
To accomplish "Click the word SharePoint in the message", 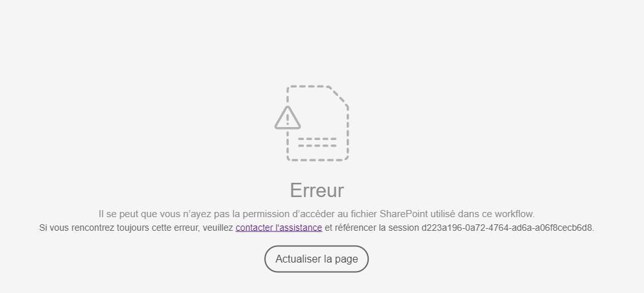I will [x=403, y=214].
